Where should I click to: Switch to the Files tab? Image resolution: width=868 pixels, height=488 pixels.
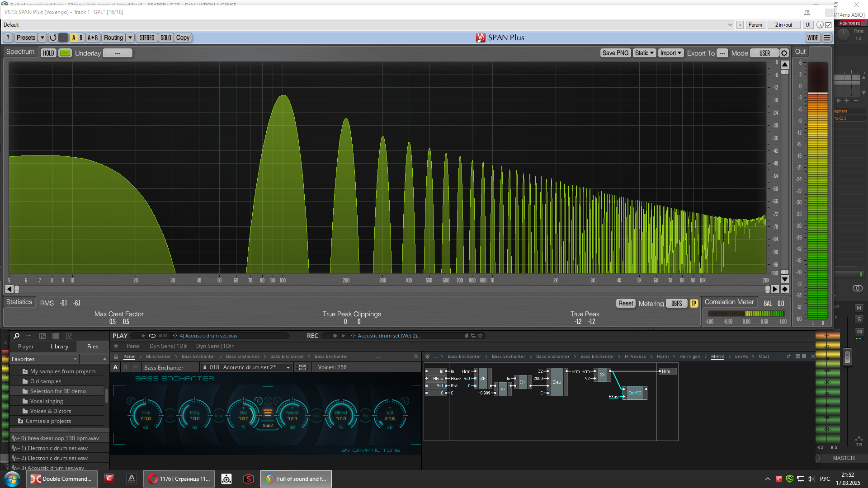pyautogui.click(x=93, y=347)
